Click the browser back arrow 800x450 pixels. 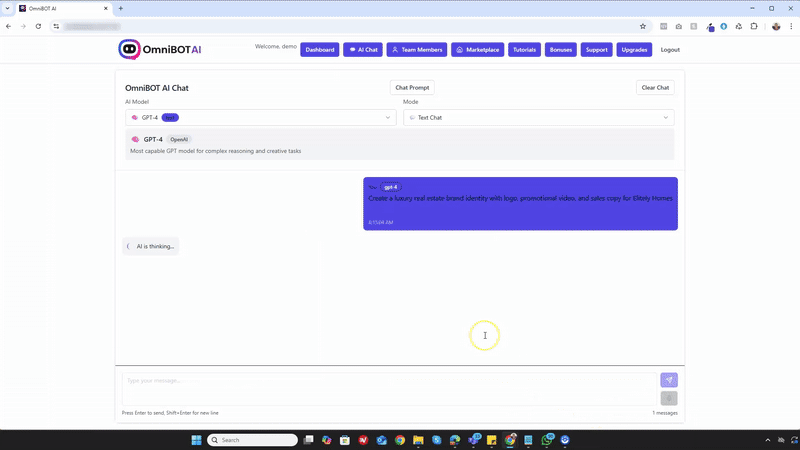pyautogui.click(x=9, y=26)
